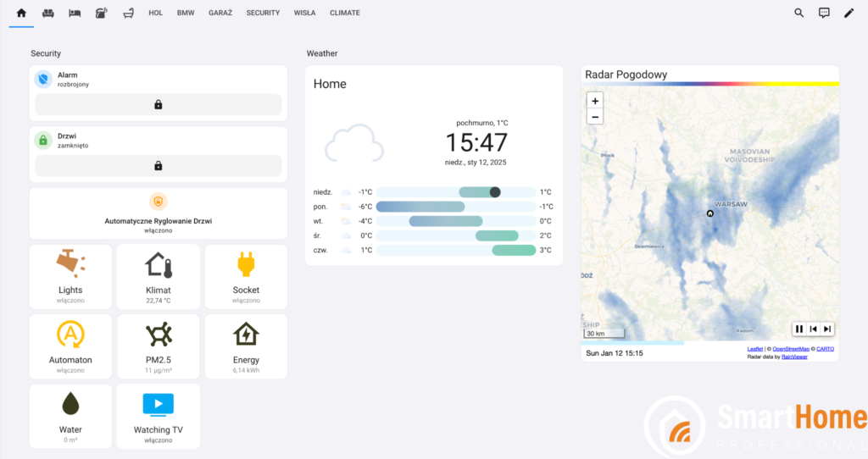
Task: Open the bathtub bathroom tab icon
Action: [x=128, y=13]
